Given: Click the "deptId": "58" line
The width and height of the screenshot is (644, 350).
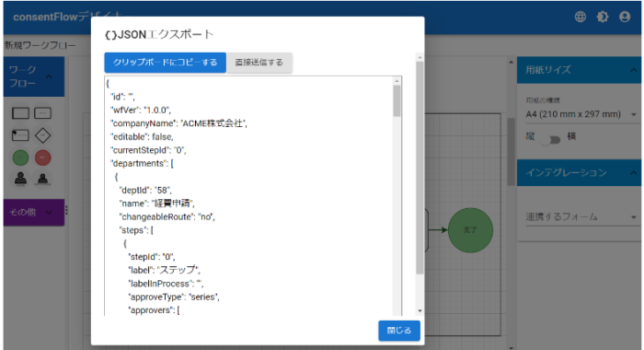Looking at the screenshot, I should click(145, 191).
